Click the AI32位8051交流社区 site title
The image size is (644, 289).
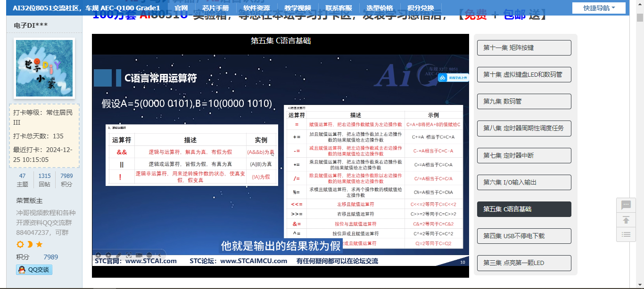[x=86, y=8]
